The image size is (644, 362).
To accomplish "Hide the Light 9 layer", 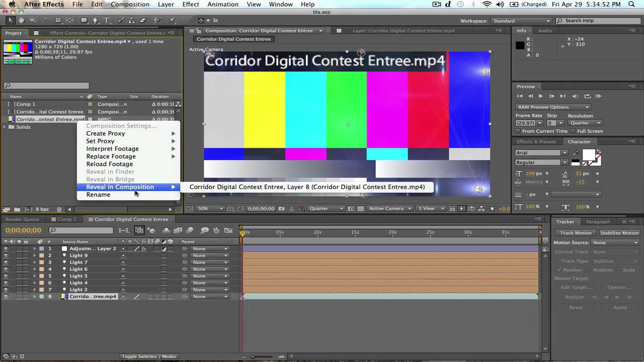I will 6,255.
